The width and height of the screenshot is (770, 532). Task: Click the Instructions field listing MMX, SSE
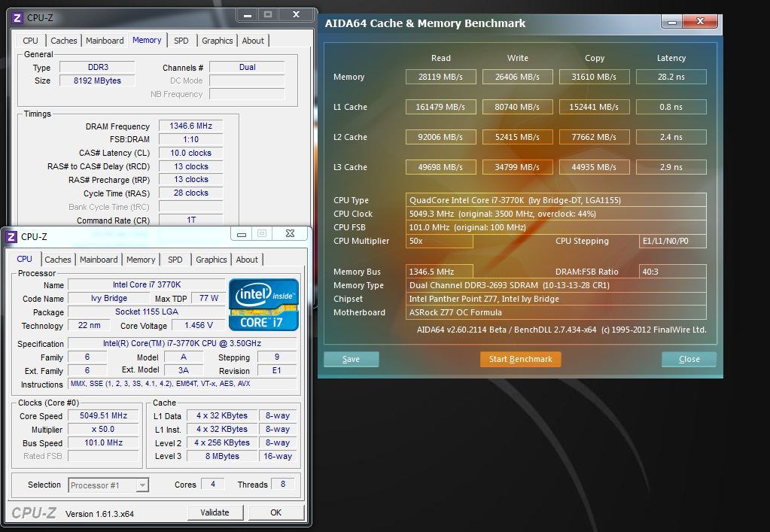pyautogui.click(x=182, y=384)
